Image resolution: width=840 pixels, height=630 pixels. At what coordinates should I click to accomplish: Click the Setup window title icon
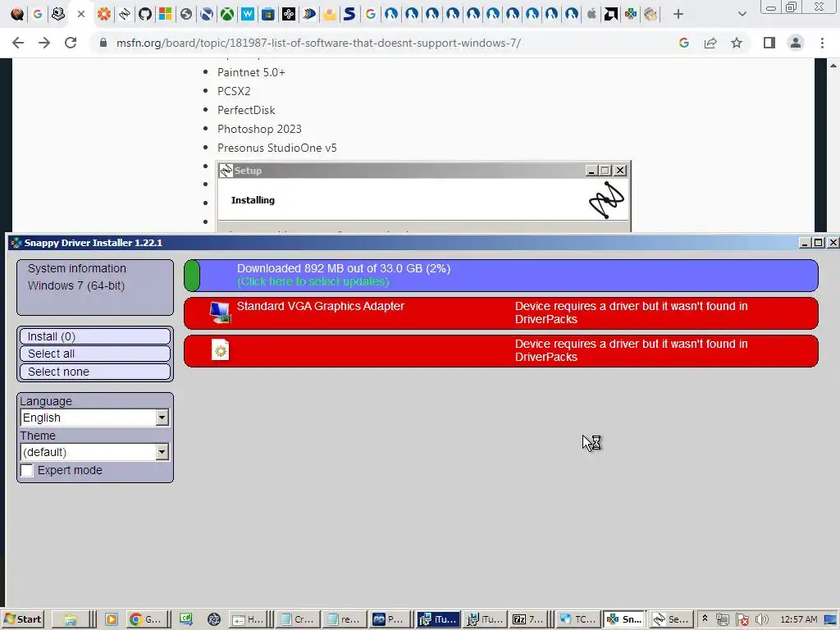coord(226,171)
